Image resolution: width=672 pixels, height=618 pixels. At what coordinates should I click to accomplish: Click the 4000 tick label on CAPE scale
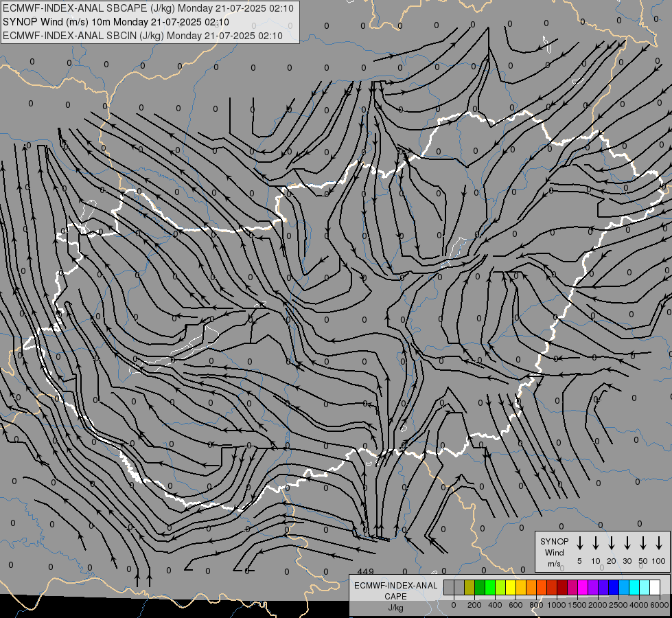point(639,605)
